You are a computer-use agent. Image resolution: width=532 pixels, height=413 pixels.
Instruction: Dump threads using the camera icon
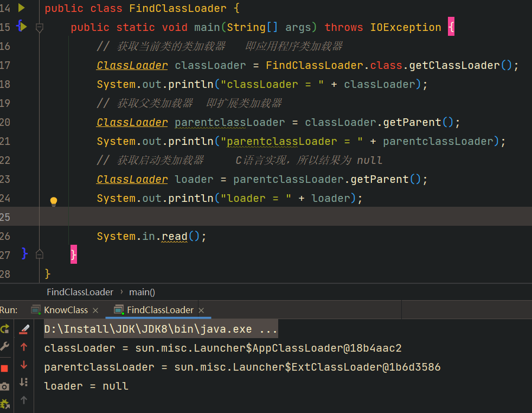(x=4, y=386)
